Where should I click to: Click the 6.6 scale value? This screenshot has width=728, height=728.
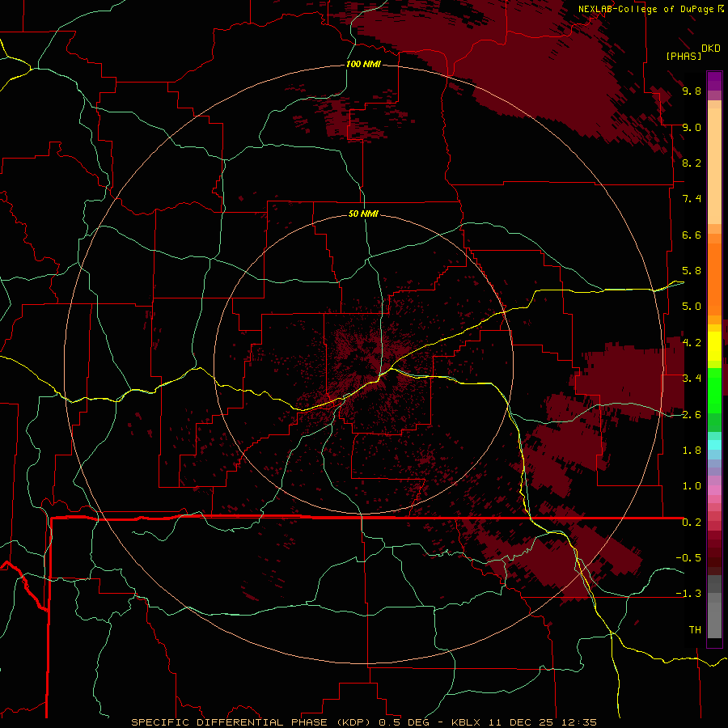(x=692, y=235)
